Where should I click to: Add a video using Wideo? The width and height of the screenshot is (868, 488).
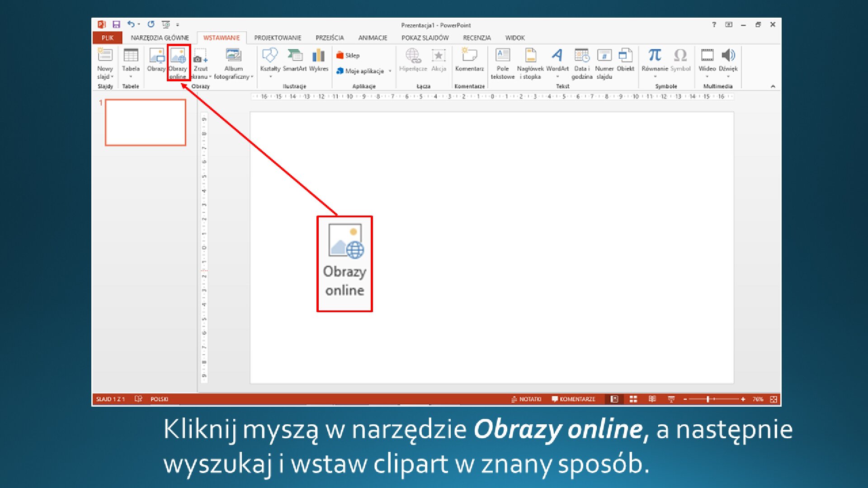point(708,61)
